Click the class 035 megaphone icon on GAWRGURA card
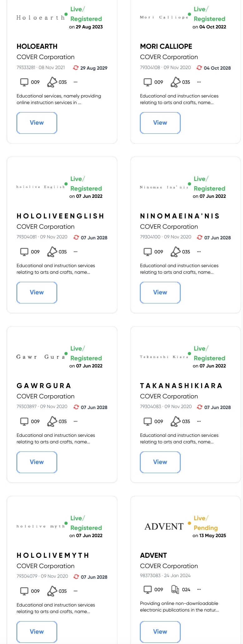This screenshot has height=644, width=243. pyautogui.click(x=52, y=422)
